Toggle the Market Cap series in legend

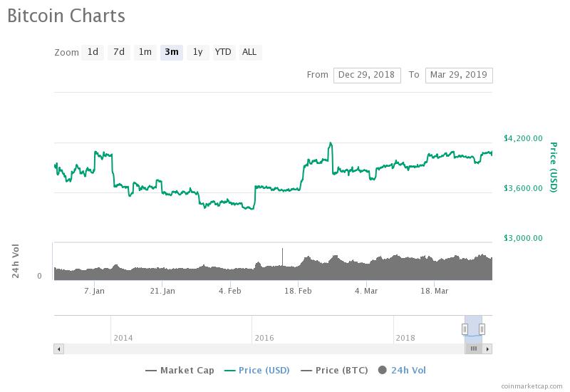(x=179, y=370)
